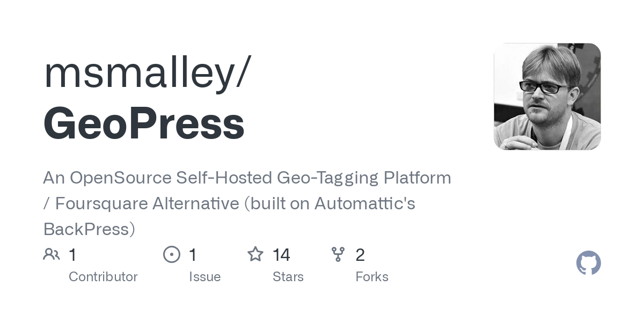644x322 pixels.
Task: Click the contributor count number 1
Action: (72, 255)
